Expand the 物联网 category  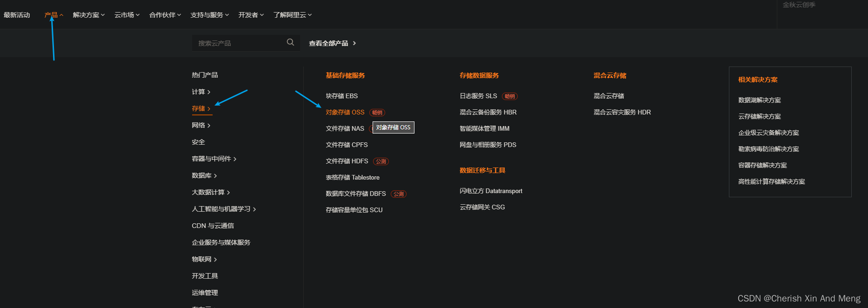pyautogui.click(x=204, y=259)
